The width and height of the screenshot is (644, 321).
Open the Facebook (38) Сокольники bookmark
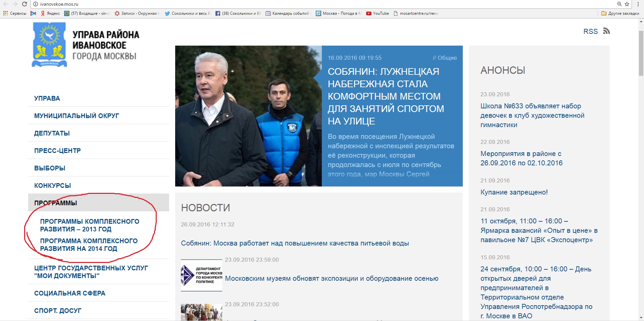[238, 13]
